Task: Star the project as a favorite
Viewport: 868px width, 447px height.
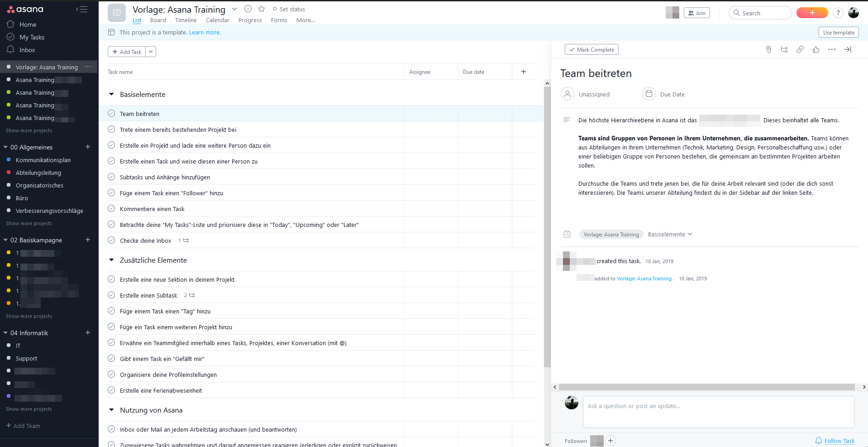Action: (262, 9)
